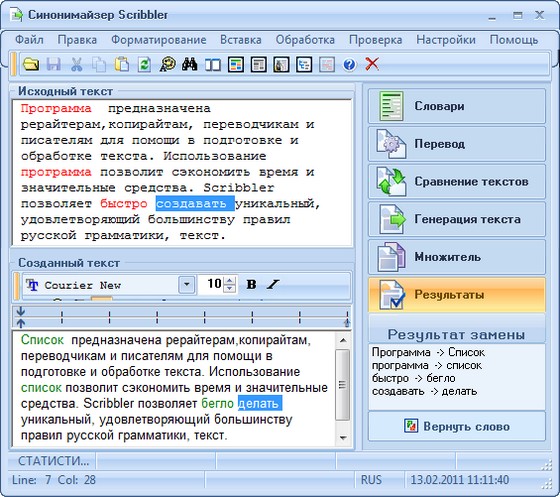Open the Настройки menu
Image resolution: width=560 pixels, height=497 pixels.
[446, 40]
